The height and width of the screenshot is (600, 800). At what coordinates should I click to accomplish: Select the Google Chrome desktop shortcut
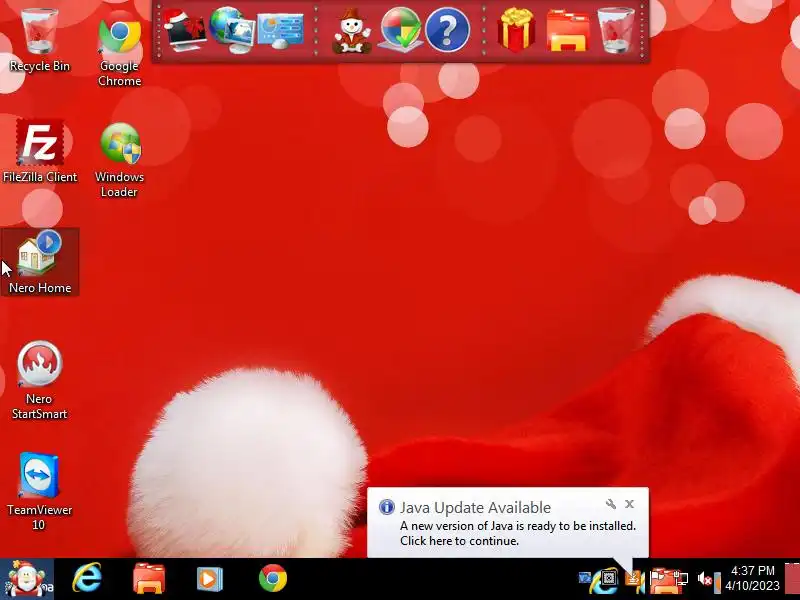click(119, 47)
